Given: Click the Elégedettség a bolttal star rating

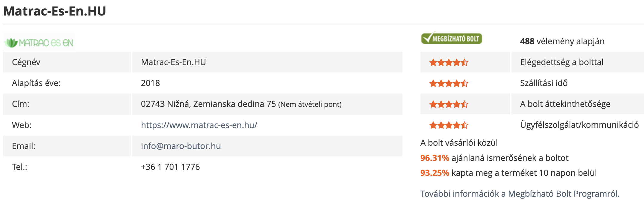Looking at the screenshot, I should pos(449,62).
